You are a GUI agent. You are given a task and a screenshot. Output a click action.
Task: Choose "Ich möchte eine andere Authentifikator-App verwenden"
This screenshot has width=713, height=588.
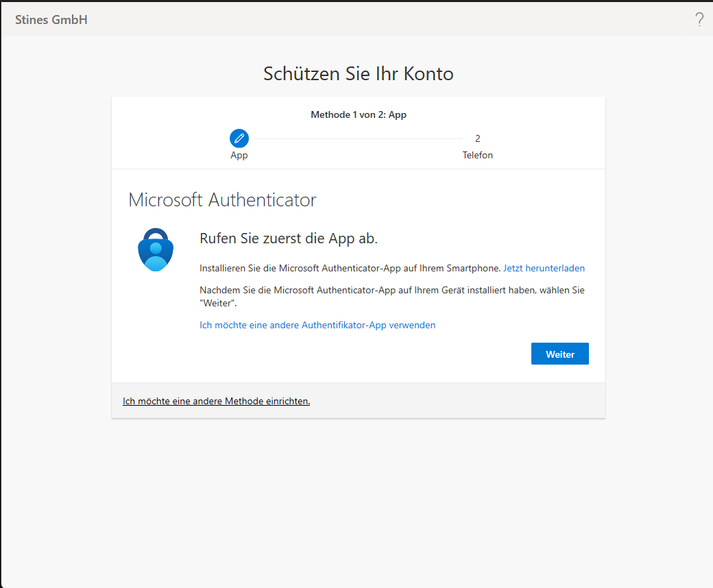317,326
